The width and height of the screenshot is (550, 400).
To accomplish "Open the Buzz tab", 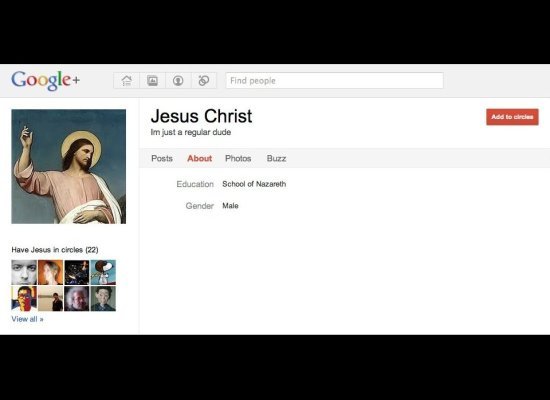I will [276, 159].
